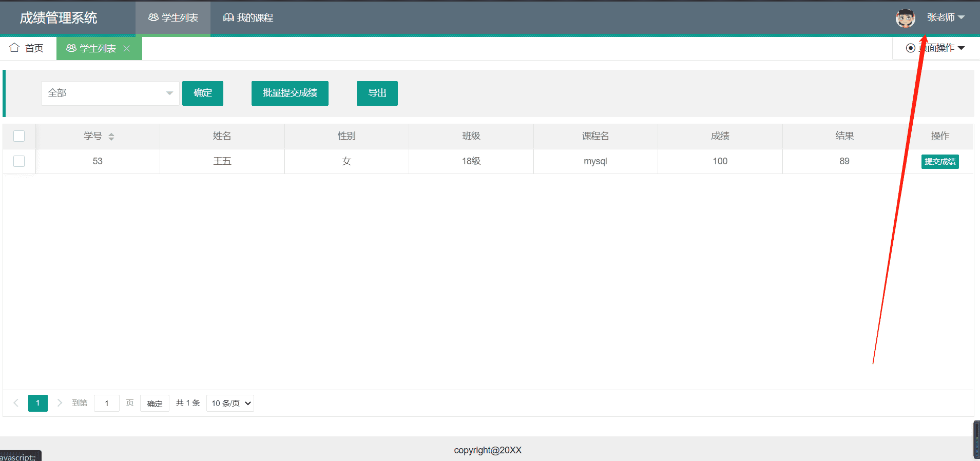Close the 学生列表 tab
The height and width of the screenshot is (461, 980).
(127, 48)
